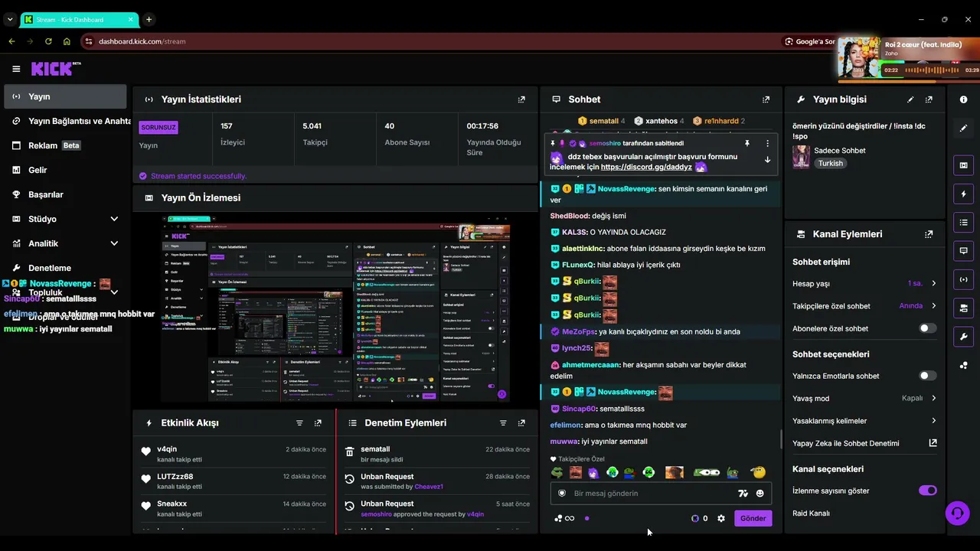Open the pinned message three-dot menu

pos(767,143)
